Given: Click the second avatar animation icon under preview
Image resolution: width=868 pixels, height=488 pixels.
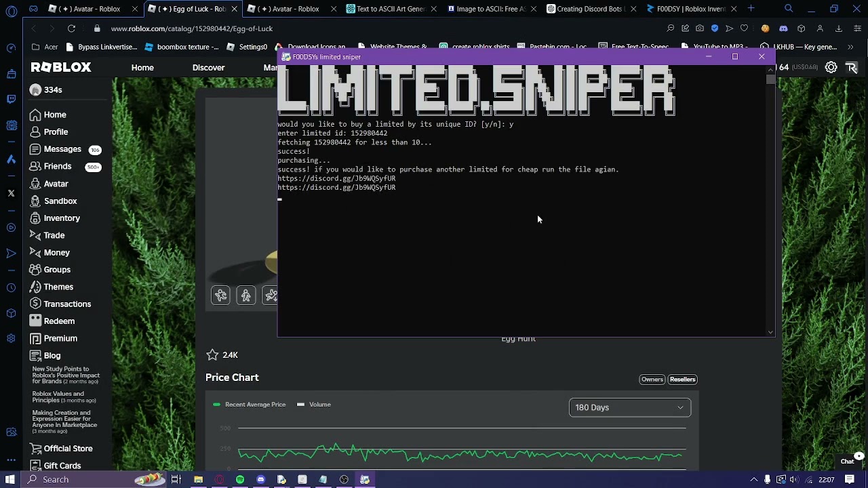Looking at the screenshot, I should pyautogui.click(x=246, y=295).
